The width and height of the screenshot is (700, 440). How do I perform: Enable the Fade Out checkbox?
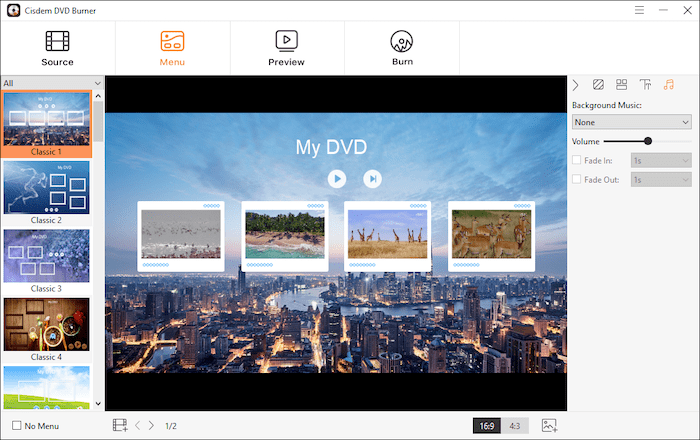click(577, 179)
